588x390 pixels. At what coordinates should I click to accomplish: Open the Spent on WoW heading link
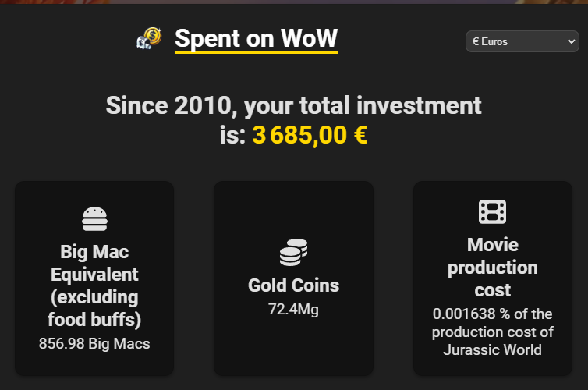[256, 39]
